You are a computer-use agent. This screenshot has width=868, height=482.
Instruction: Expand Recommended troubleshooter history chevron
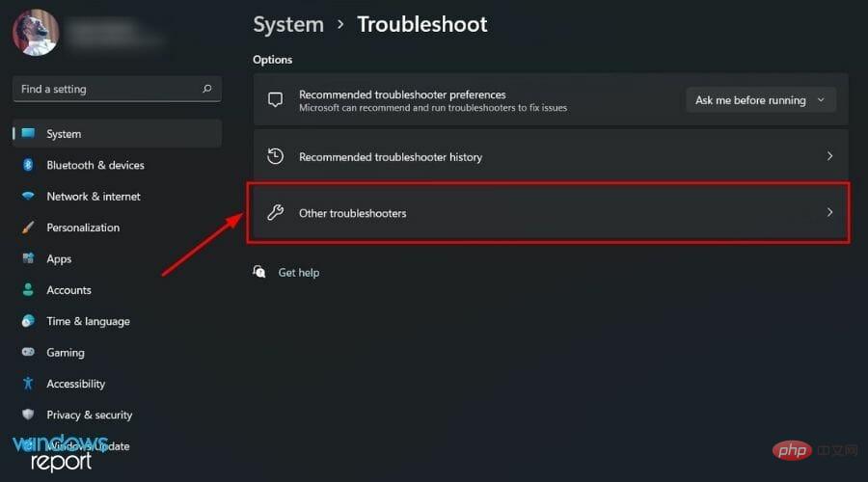pos(829,156)
